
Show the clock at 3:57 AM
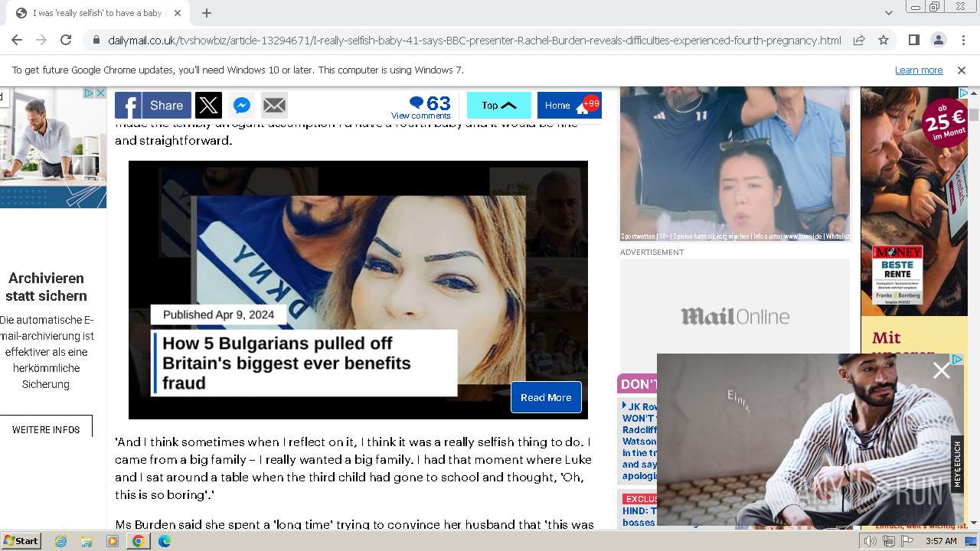(x=941, y=541)
